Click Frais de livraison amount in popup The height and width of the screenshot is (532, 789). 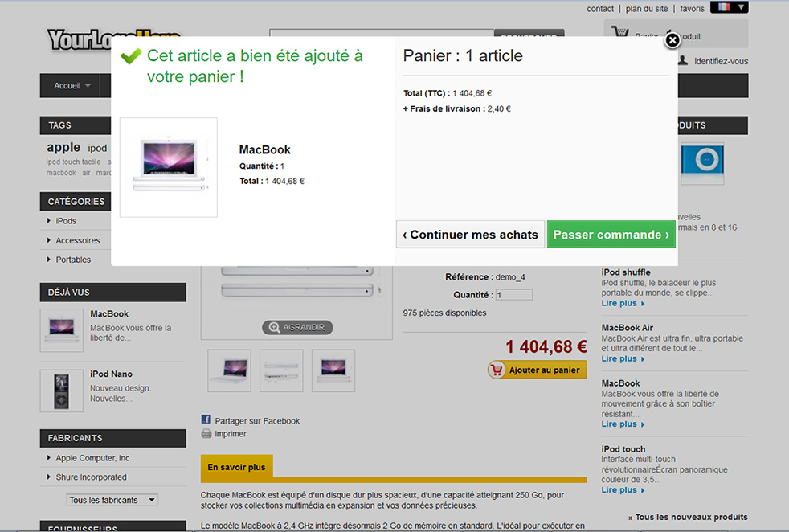coord(499,108)
